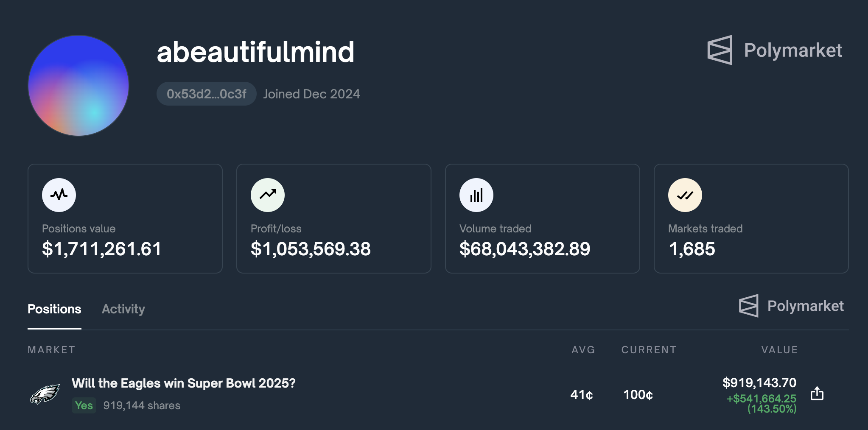Copy the 0x53d2...0c3f wallet address
The height and width of the screenshot is (430, 868).
[206, 94]
